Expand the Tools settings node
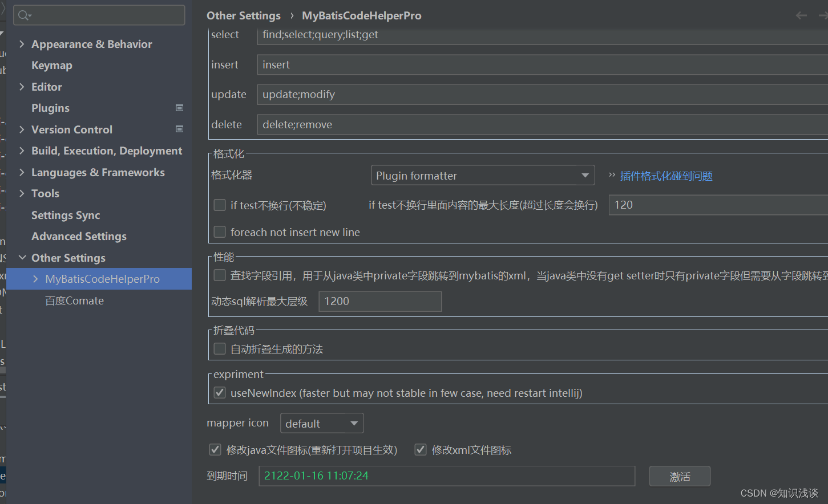 pos(22,193)
